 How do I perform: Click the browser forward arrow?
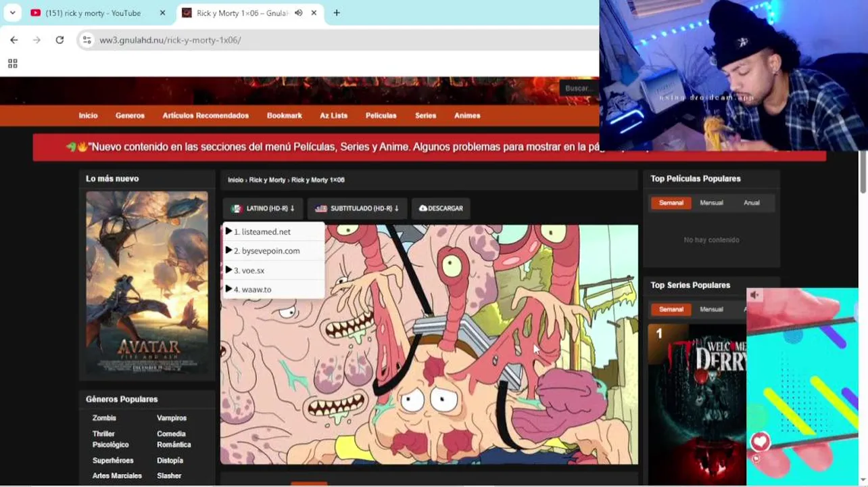click(x=37, y=40)
